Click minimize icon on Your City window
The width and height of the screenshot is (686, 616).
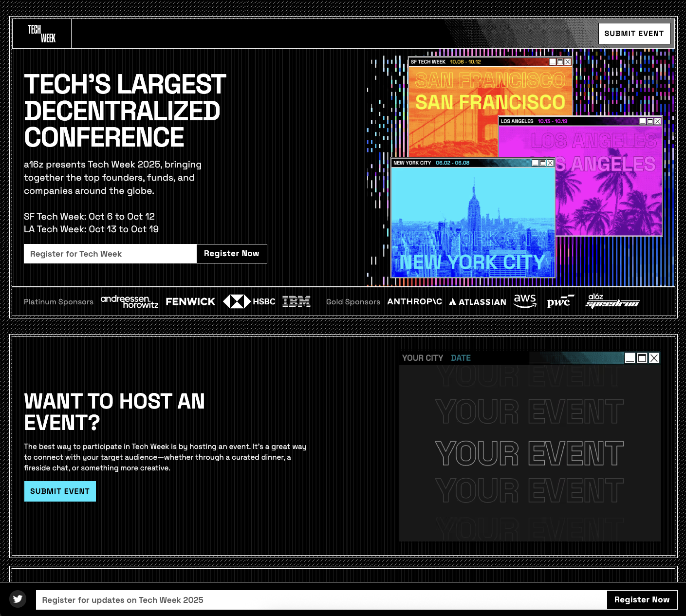coord(630,358)
